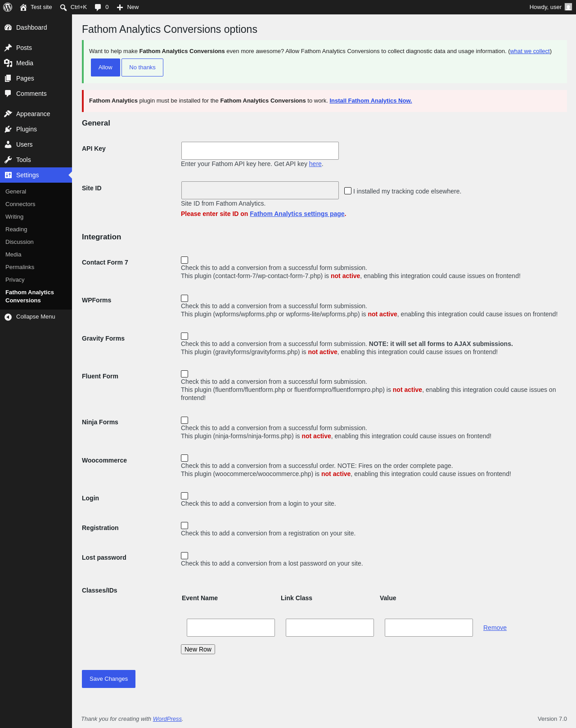Click the Save Changes button
The image size is (576, 728).
[108, 679]
